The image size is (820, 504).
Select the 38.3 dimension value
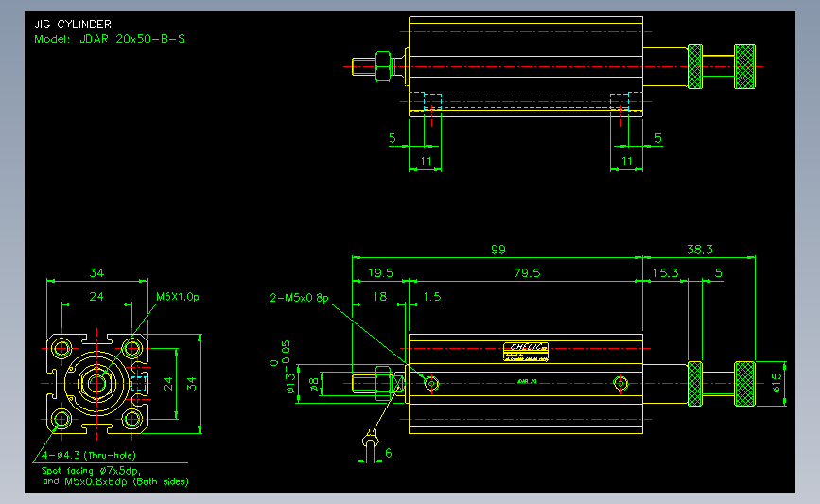pos(699,250)
